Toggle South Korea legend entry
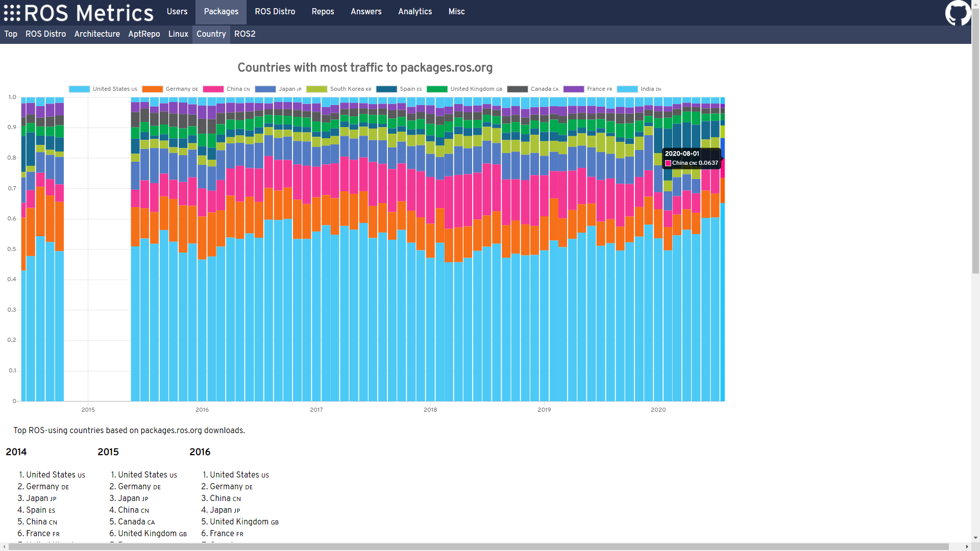Viewport: 980px width, 551px height. point(316,89)
